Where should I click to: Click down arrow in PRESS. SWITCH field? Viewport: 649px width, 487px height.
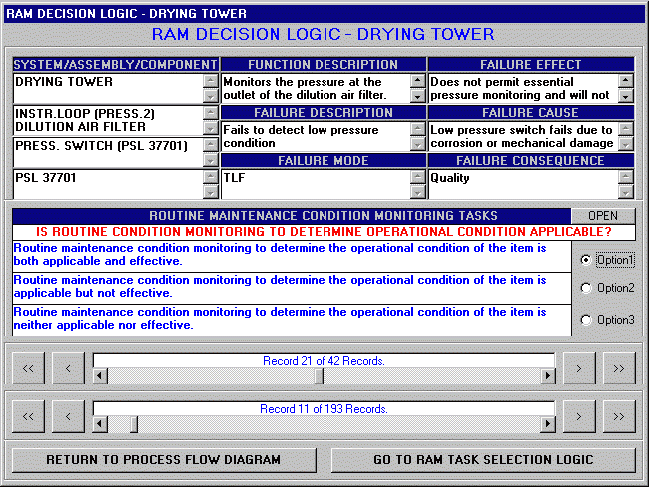(211, 160)
